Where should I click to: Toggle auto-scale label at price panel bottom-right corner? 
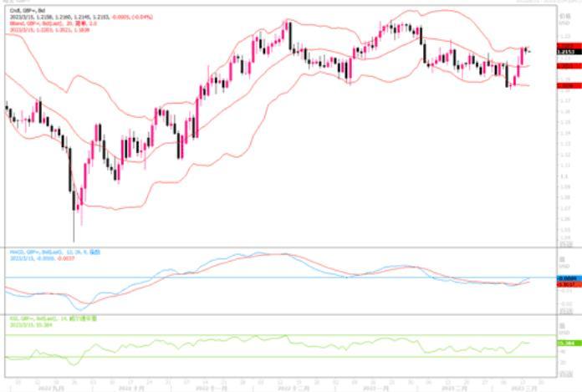point(566,243)
